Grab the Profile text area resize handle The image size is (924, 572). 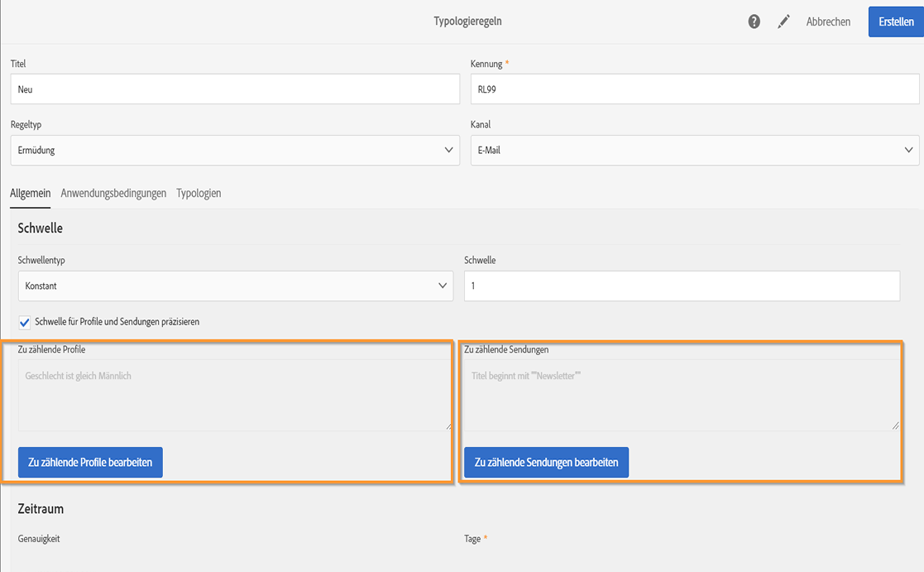click(449, 426)
